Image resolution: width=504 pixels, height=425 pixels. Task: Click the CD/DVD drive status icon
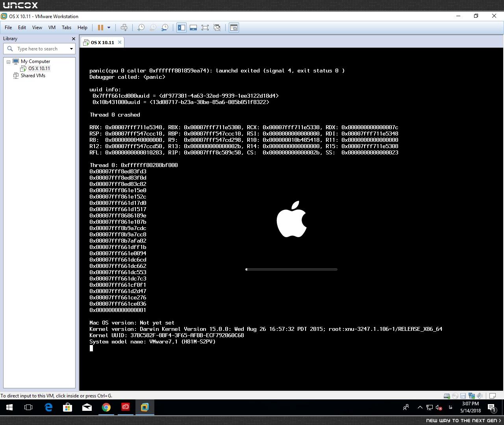pyautogui.click(x=455, y=396)
